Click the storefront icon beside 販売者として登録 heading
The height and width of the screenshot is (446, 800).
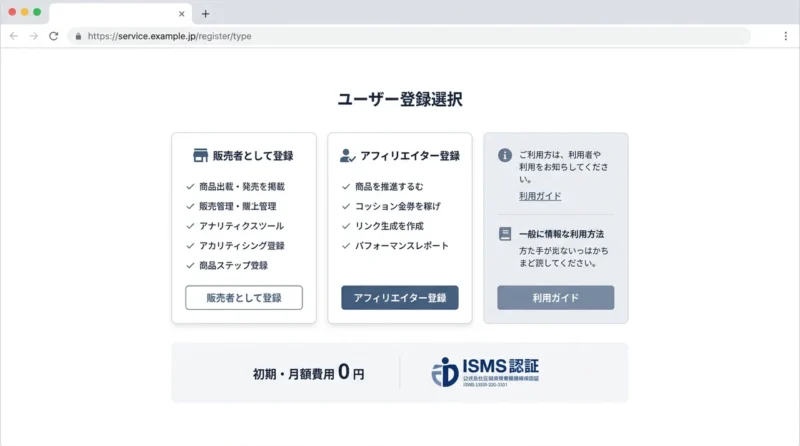point(201,155)
